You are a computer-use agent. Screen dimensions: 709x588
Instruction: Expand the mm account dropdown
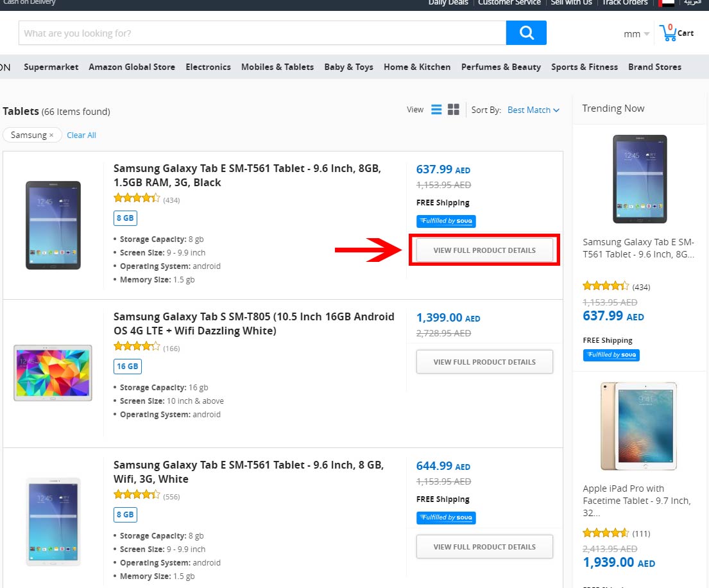(x=636, y=34)
